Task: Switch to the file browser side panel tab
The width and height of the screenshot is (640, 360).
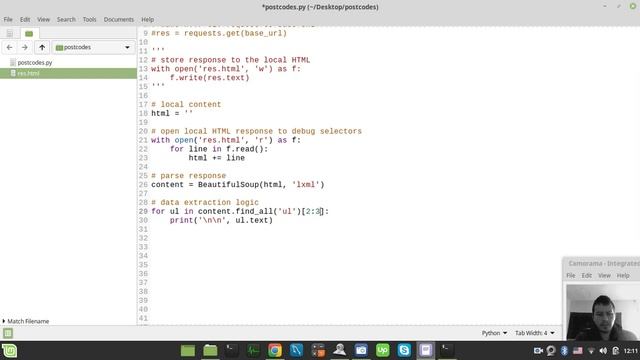Action: coord(29,33)
